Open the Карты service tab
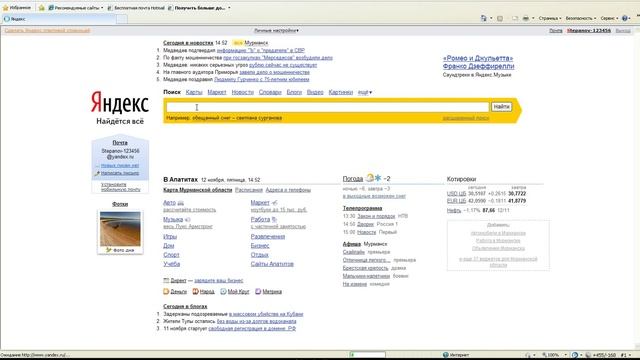The height and width of the screenshot is (360, 640). (x=194, y=92)
